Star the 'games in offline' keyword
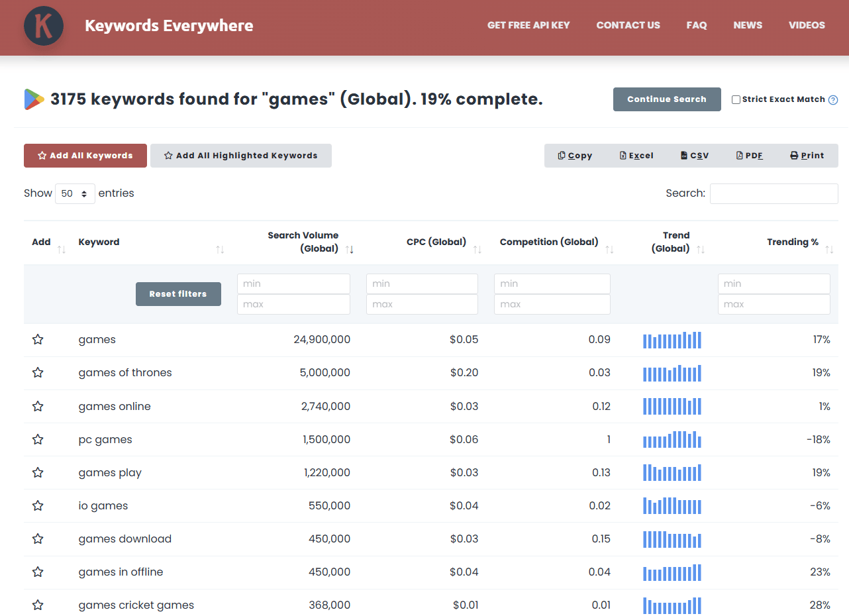This screenshot has height=616, width=849. pyautogui.click(x=38, y=572)
